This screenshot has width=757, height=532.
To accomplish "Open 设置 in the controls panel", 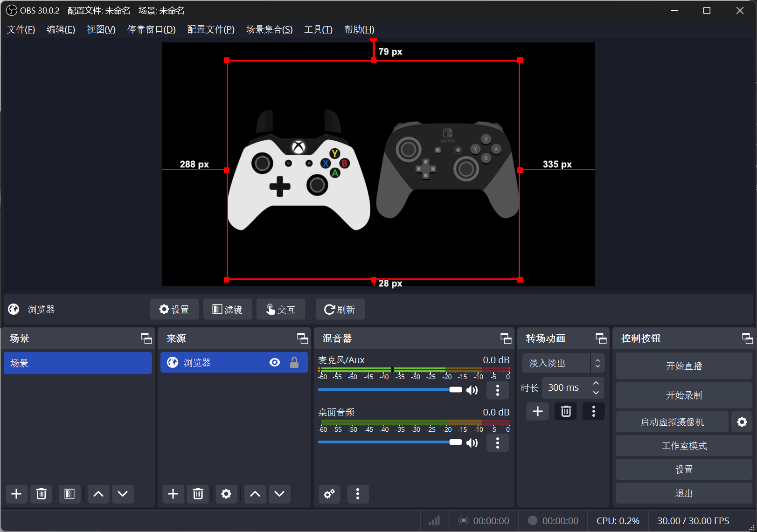I will 684,470.
